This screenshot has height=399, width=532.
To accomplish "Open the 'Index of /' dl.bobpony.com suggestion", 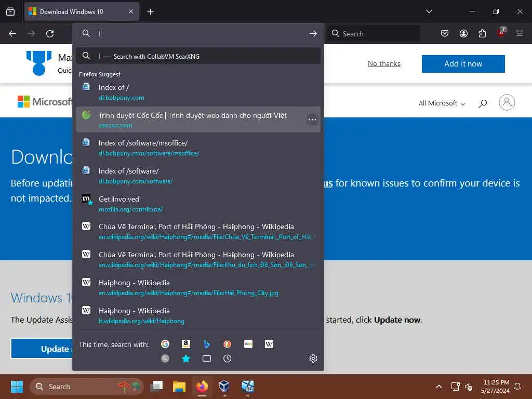I will [198, 92].
